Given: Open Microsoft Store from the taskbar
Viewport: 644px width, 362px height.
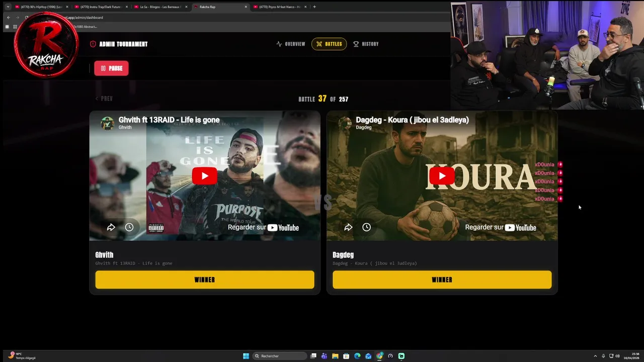Looking at the screenshot, I should pos(346,356).
